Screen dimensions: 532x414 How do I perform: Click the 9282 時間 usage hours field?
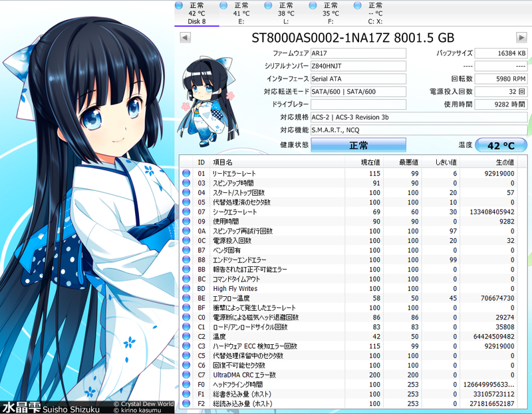click(501, 104)
